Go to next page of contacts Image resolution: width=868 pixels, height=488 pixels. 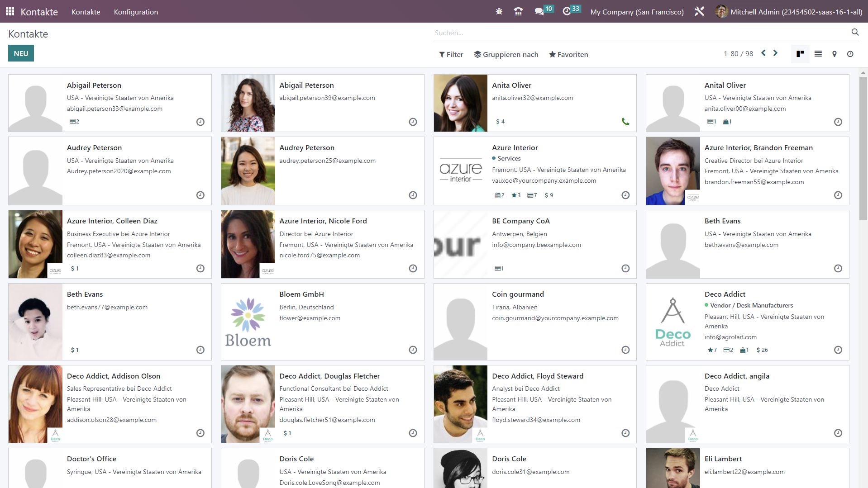775,53
